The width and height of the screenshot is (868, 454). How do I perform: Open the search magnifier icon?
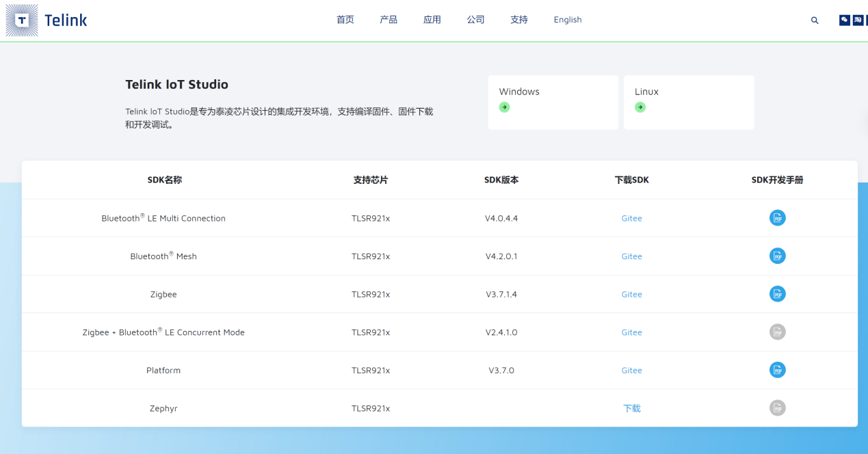click(815, 21)
